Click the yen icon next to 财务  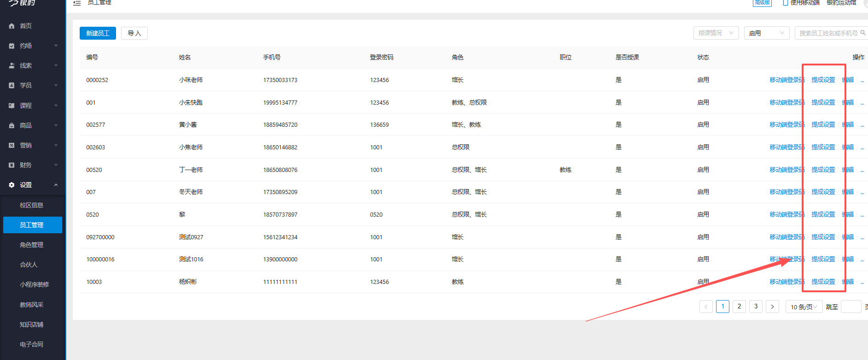click(x=12, y=165)
